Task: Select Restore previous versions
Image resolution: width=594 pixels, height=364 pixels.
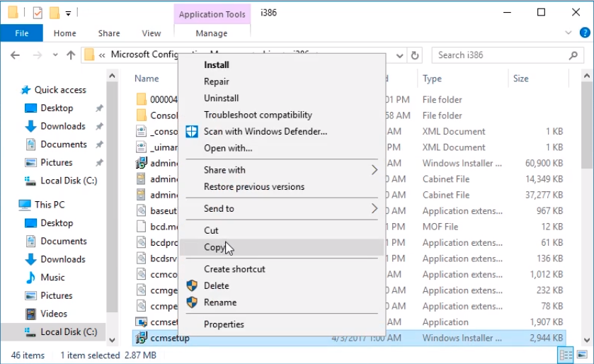Action: [x=254, y=187]
